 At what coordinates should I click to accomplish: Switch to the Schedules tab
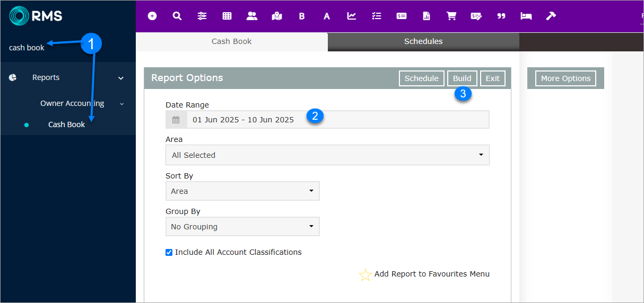[x=423, y=41]
